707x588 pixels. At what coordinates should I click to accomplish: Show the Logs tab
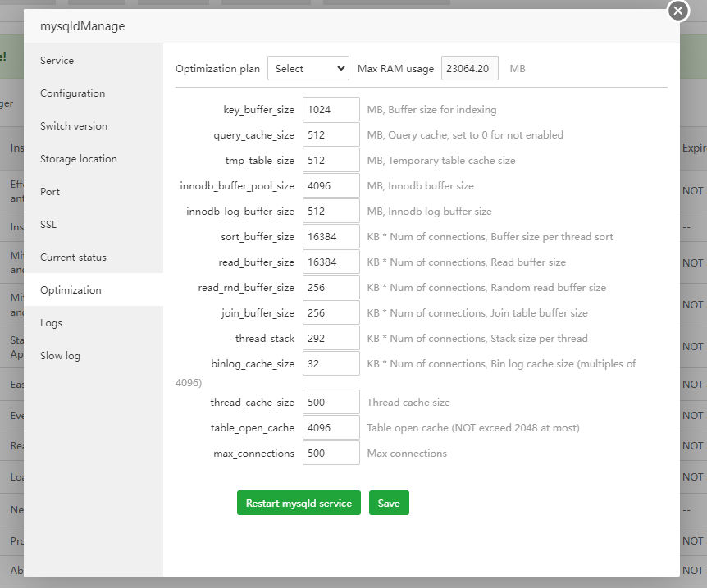pos(52,323)
